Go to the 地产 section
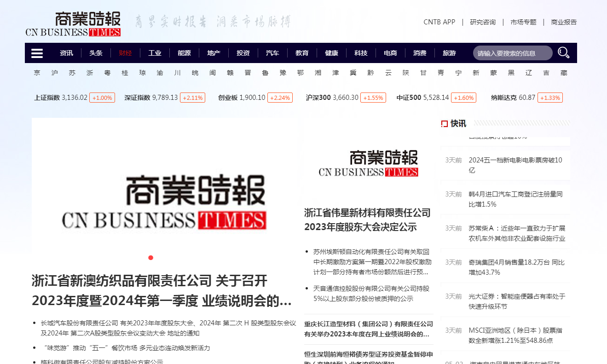Viewport: 607px width, 364px height. click(x=214, y=53)
